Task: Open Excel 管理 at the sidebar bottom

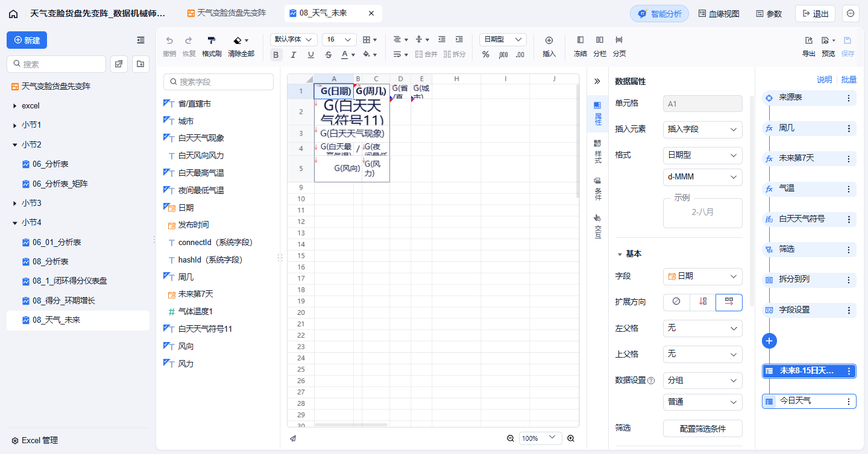Action: click(x=35, y=441)
